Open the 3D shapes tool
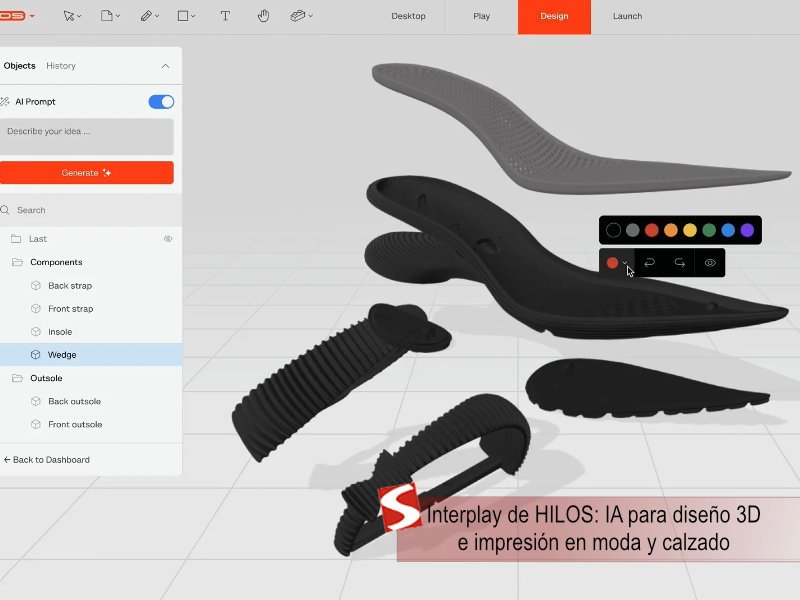The width and height of the screenshot is (800, 600). coord(296,15)
